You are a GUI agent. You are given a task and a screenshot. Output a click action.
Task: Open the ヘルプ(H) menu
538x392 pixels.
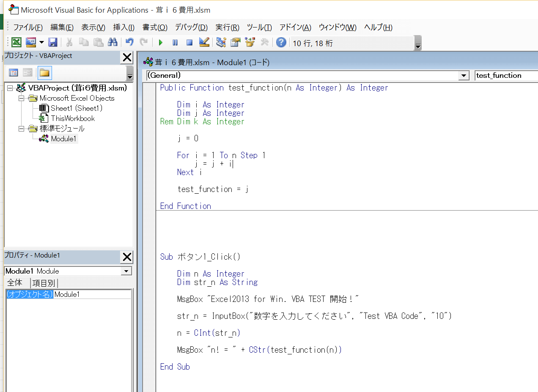click(378, 27)
